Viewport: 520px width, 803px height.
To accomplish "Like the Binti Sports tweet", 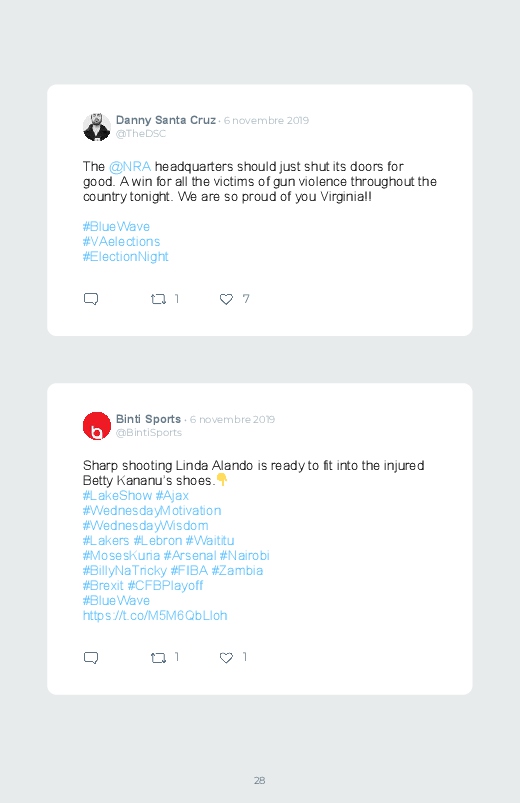I will pos(226,658).
